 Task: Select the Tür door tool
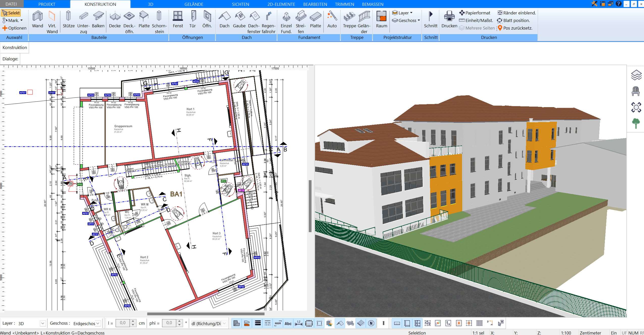(x=193, y=19)
